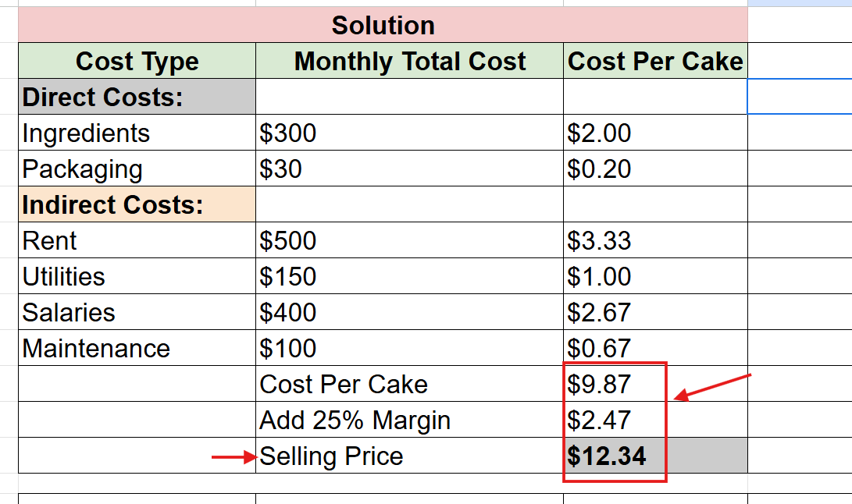Image resolution: width=852 pixels, height=504 pixels.
Task: Select the Add 25% Margin label cell
Action: [409, 419]
